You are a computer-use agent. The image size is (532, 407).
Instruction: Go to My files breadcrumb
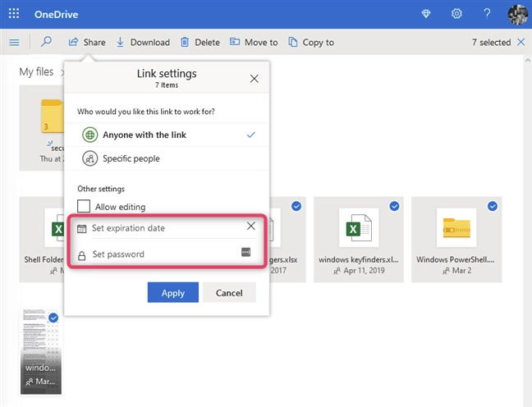pos(36,72)
